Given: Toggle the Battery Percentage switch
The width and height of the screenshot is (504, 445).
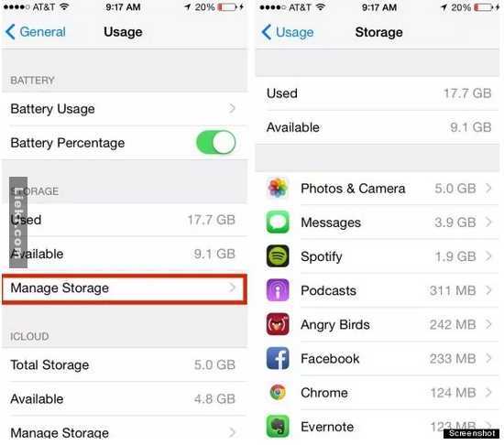Looking at the screenshot, I should [x=216, y=143].
